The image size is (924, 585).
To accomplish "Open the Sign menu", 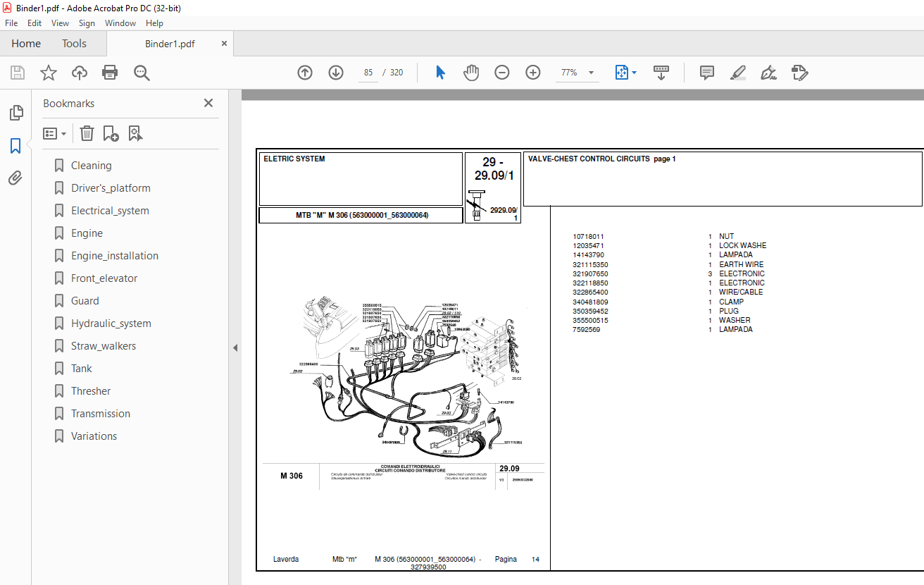I will [87, 23].
